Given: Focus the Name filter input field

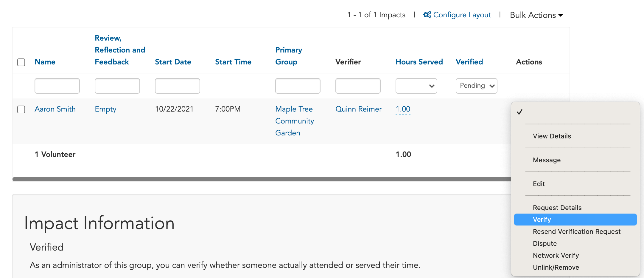Looking at the screenshot, I should (x=57, y=86).
